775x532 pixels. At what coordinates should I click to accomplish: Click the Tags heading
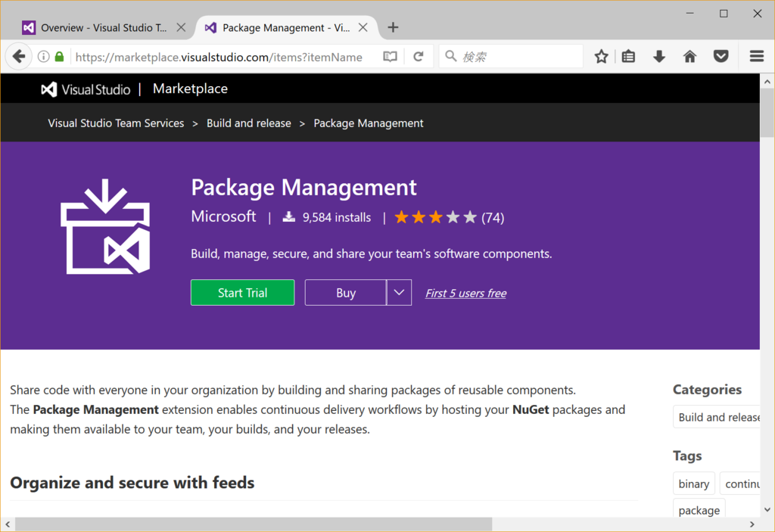(x=687, y=456)
